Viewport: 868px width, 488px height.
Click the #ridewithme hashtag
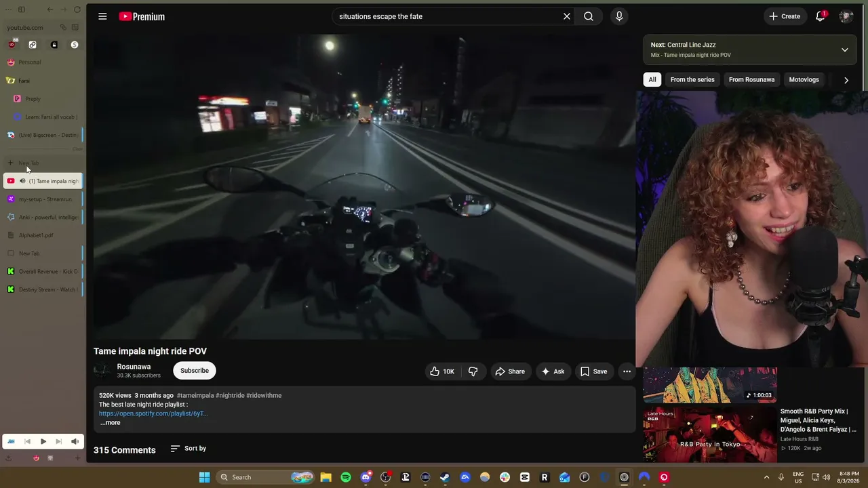coord(264,395)
